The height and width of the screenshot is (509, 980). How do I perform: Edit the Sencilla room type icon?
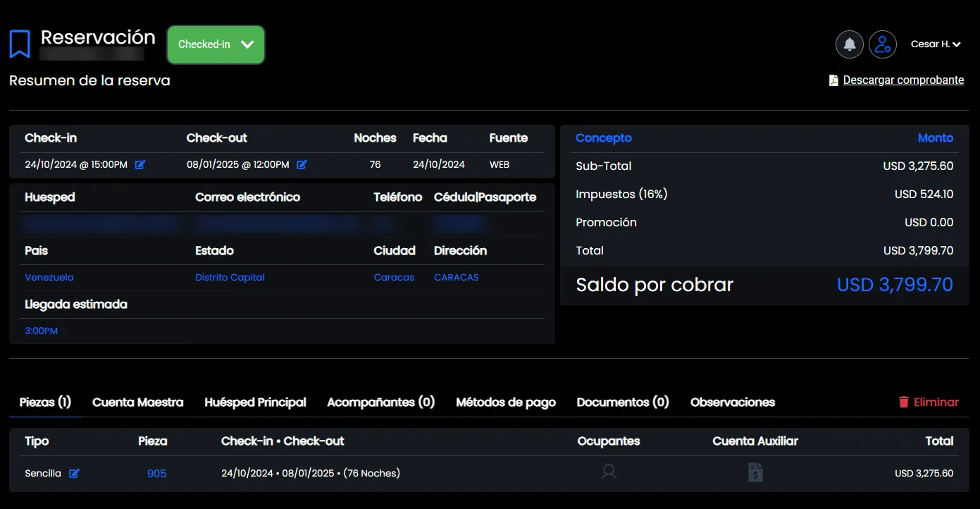(74, 473)
